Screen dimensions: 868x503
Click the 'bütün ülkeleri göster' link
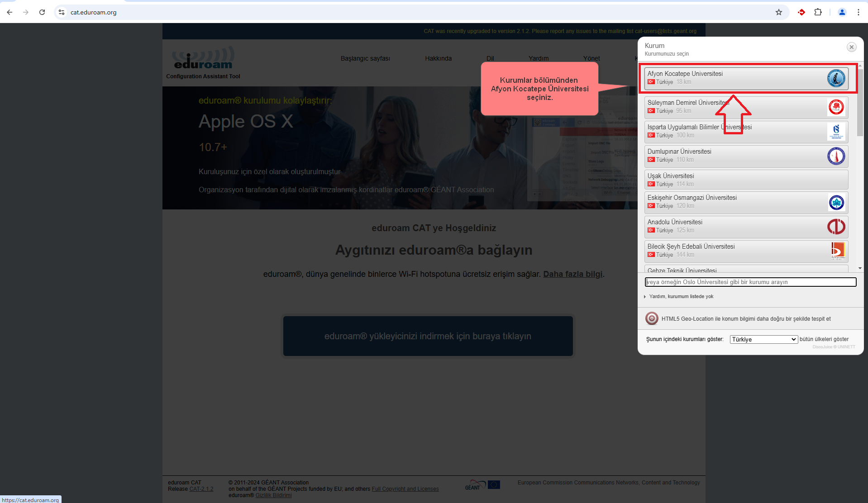824,339
